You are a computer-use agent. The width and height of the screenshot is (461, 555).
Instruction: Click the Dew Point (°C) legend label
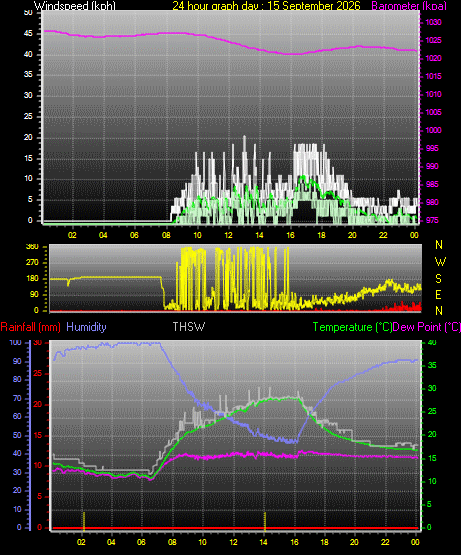pos(427,327)
